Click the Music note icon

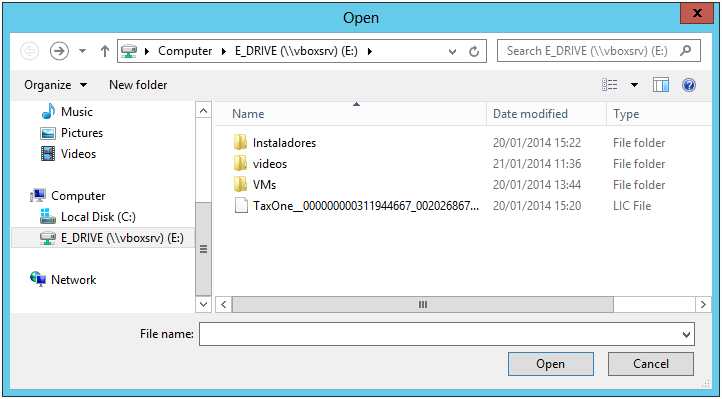48,111
